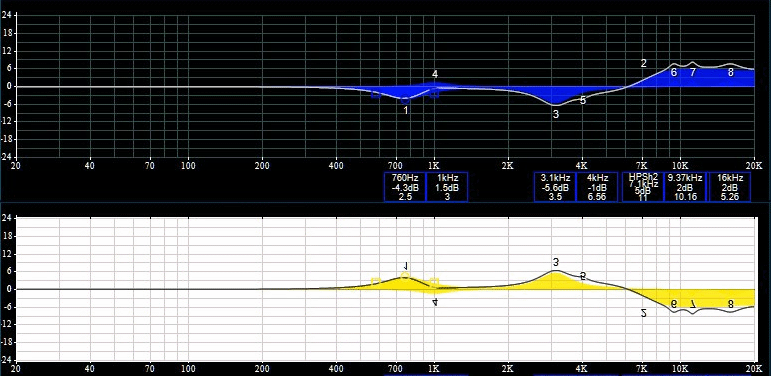Click the right yellow square handle in lower graph

click(434, 282)
